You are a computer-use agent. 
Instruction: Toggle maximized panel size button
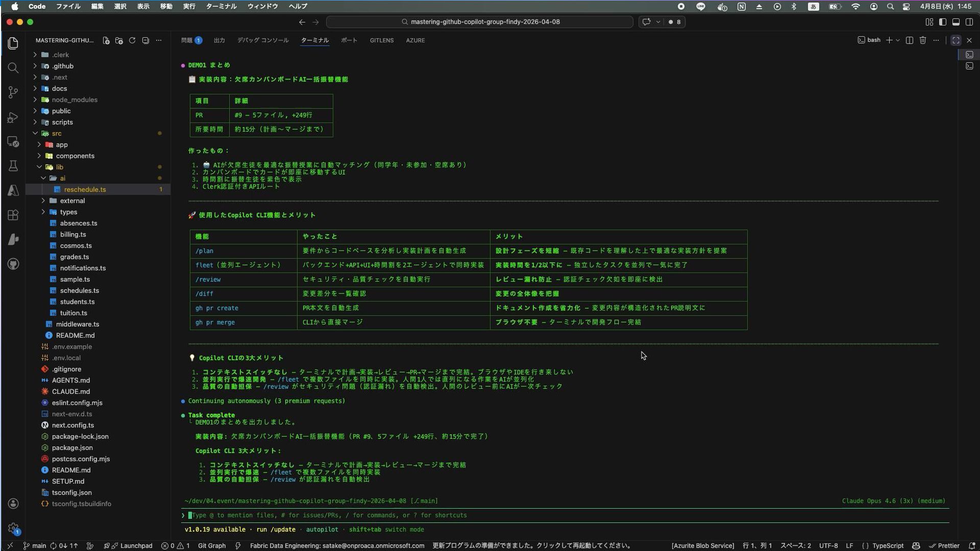pyautogui.click(x=956, y=40)
